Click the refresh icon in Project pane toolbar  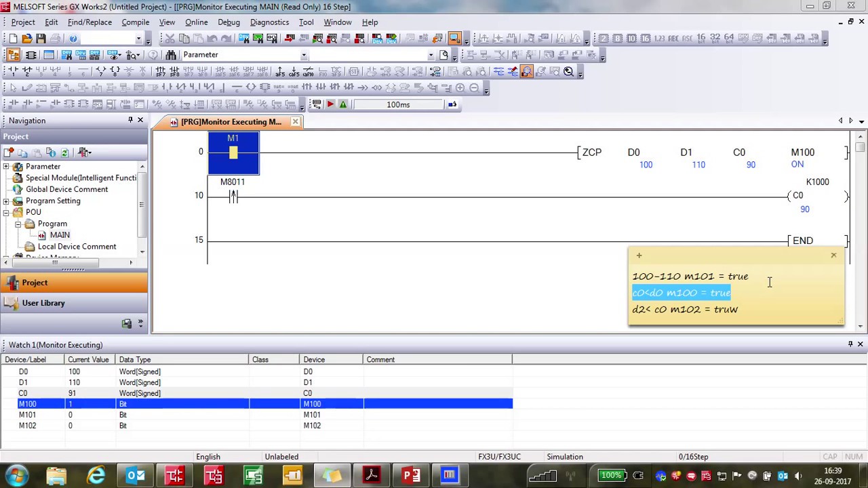65,152
